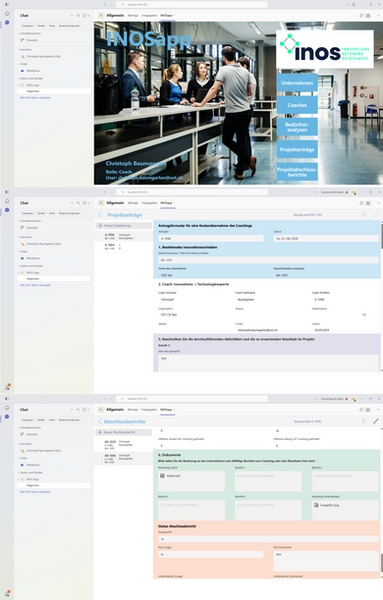
Task: Open Christoph Baumgarten (Sie) chat in home window
Action: pos(43,56)
